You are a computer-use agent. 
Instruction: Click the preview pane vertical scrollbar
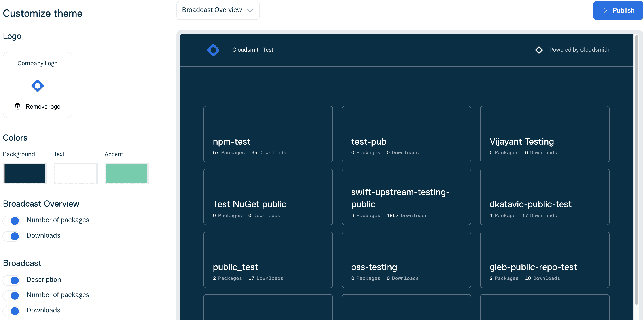636,170
